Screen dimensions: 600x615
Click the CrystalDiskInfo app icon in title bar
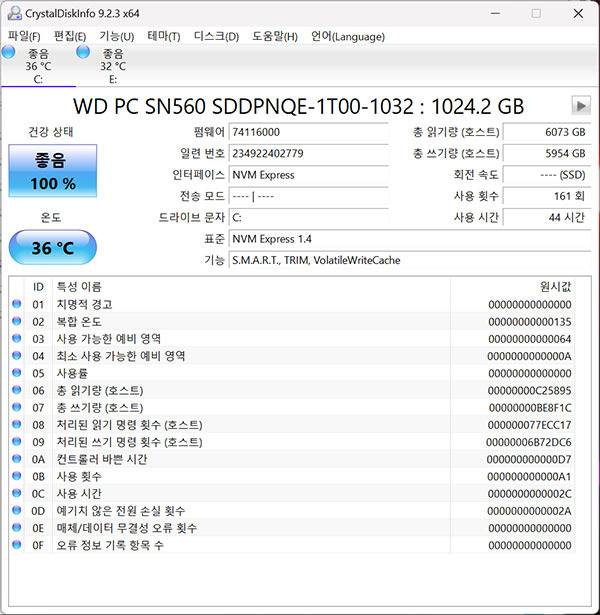point(13,13)
